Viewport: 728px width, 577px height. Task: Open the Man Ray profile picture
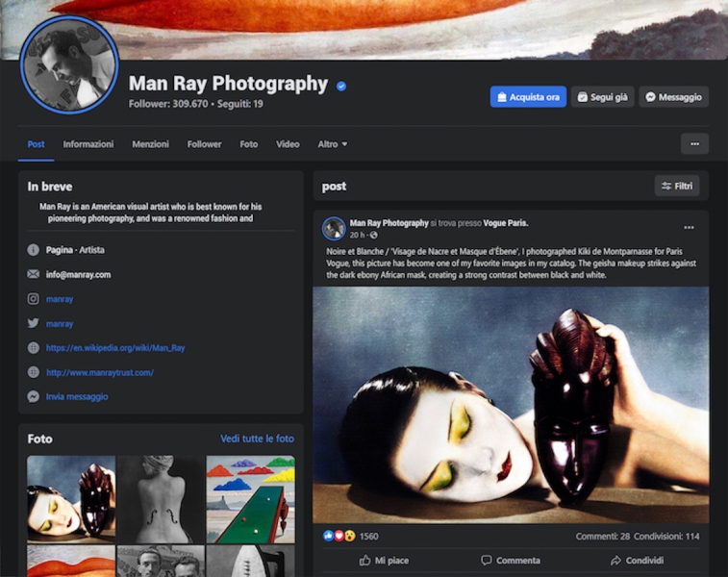(68, 64)
